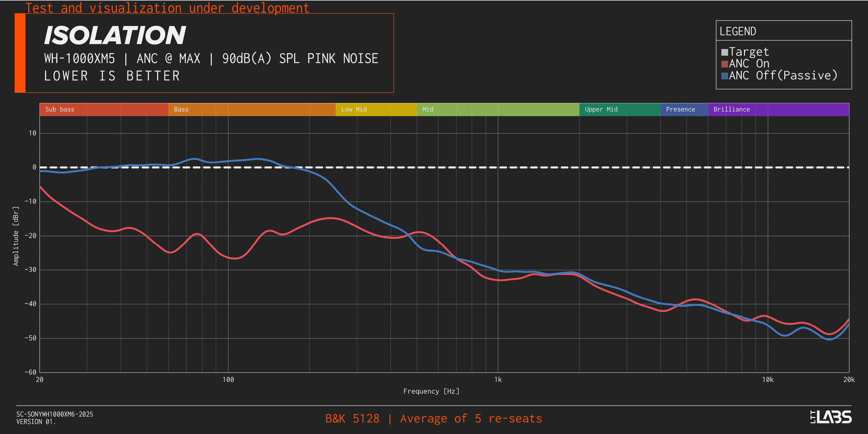Viewport: 868px width, 434px height.
Task: Select the Low Mid frequency band
Action: coord(376,109)
